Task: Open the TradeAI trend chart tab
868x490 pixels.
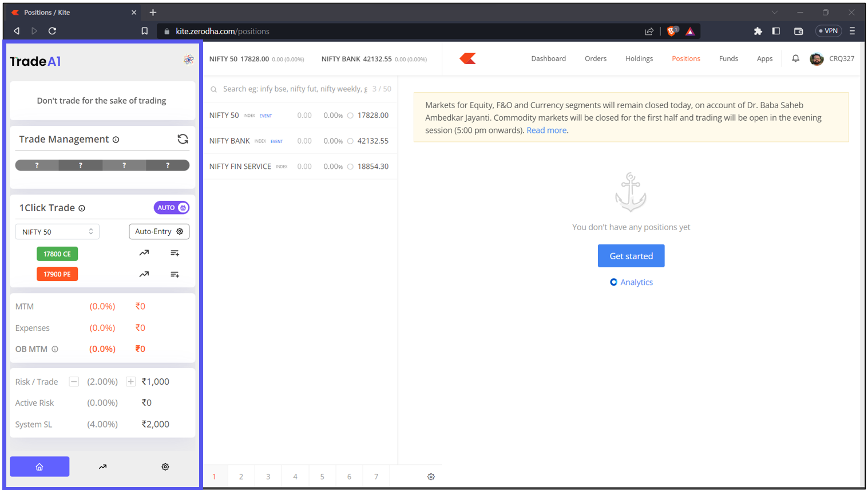Action: coord(102,467)
